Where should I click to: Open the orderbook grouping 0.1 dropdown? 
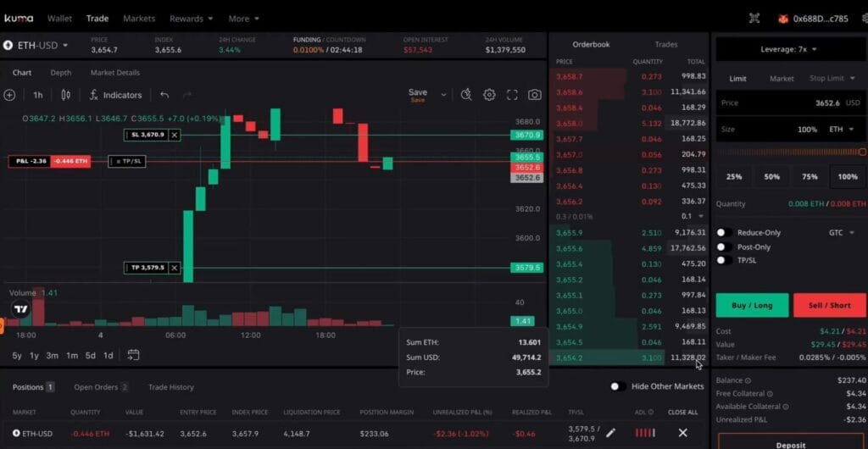tap(693, 216)
